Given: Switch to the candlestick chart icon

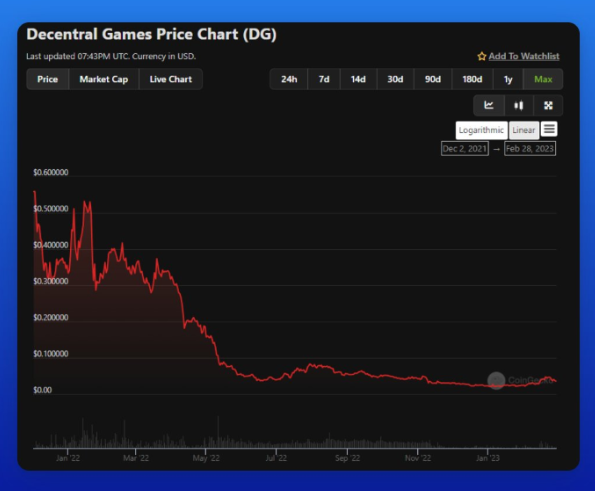Looking at the screenshot, I should 519,105.
